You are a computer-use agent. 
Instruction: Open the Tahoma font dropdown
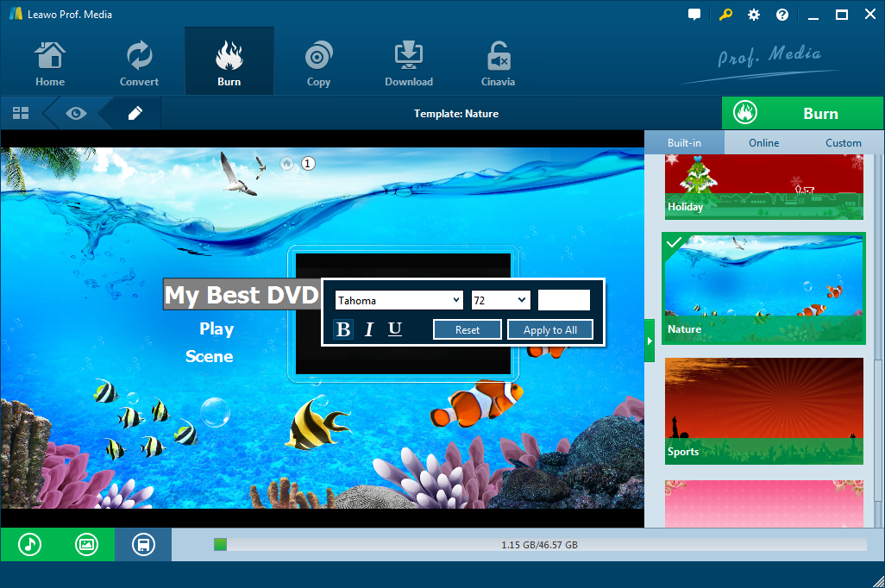pyautogui.click(x=399, y=300)
